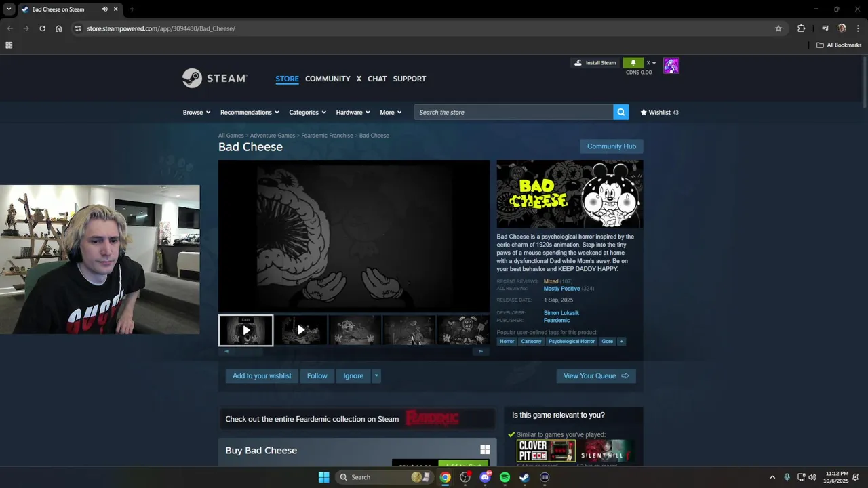Image resolution: width=868 pixels, height=488 pixels.
Task: Click the Community Hub button
Action: tap(612, 146)
